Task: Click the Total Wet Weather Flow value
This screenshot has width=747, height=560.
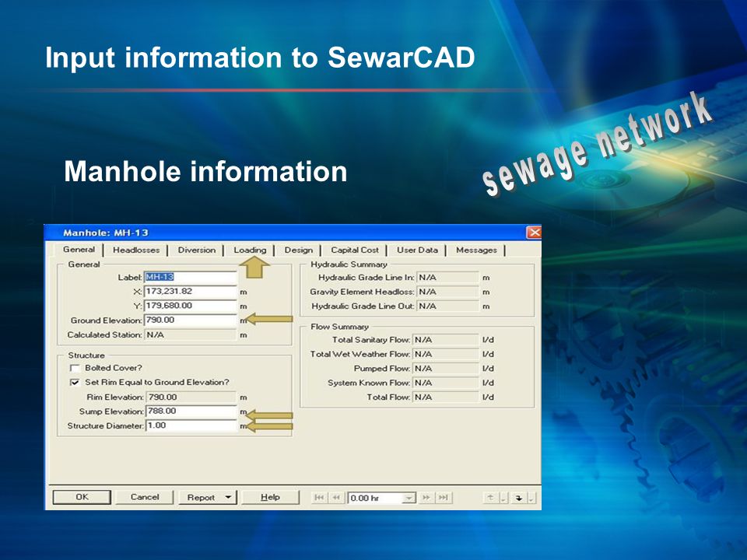Action: click(x=445, y=354)
